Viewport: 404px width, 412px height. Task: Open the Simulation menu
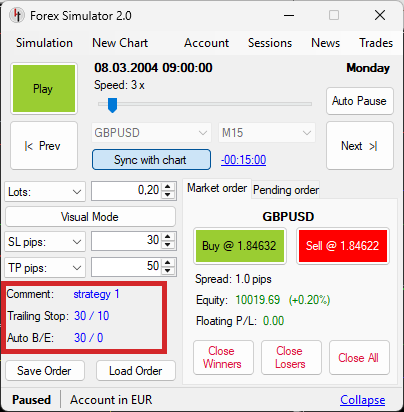pos(44,43)
